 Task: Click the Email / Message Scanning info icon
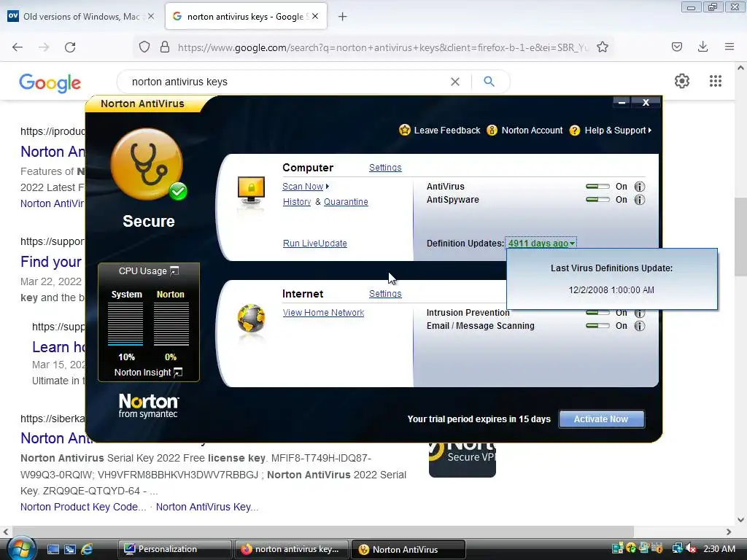pos(639,326)
